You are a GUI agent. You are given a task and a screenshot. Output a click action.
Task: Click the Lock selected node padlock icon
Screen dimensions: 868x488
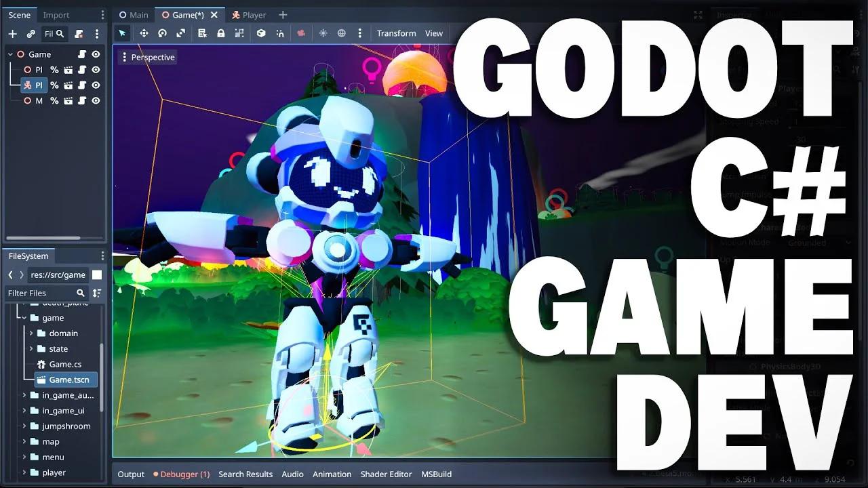pos(220,33)
